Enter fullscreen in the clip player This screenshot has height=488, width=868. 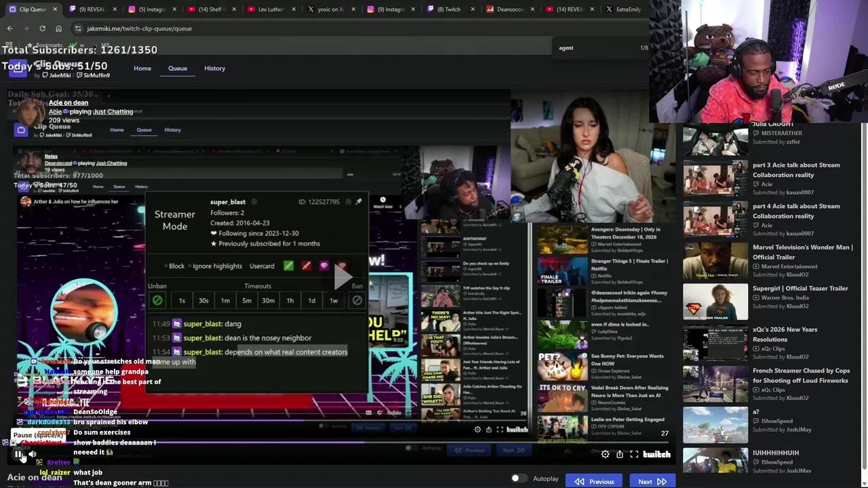click(x=634, y=455)
